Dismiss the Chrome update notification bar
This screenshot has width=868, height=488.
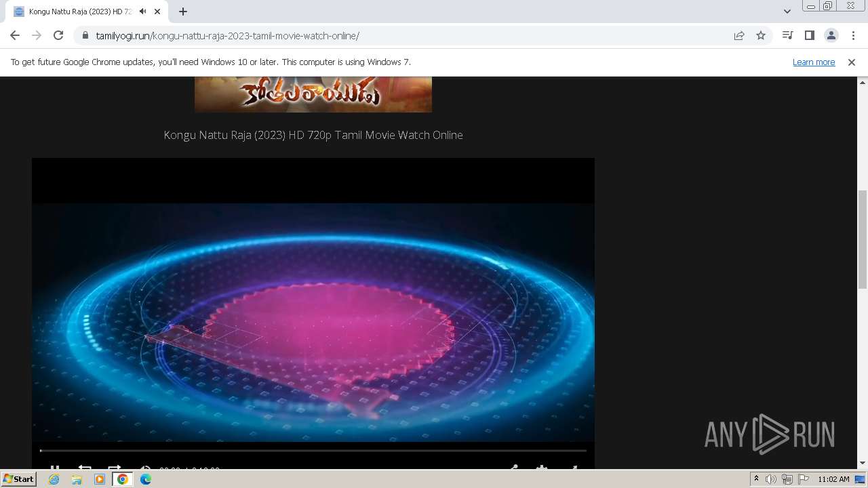click(852, 62)
